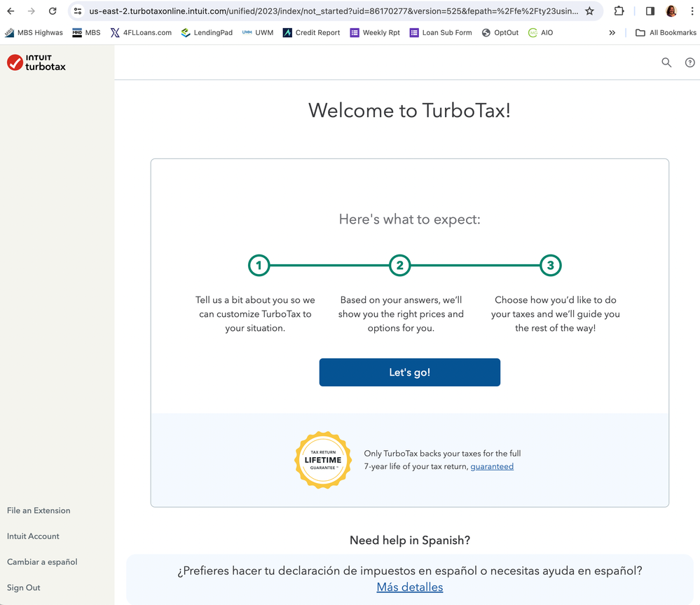This screenshot has width=700, height=605.
Task: Open the Más detalles link
Action: (x=410, y=587)
